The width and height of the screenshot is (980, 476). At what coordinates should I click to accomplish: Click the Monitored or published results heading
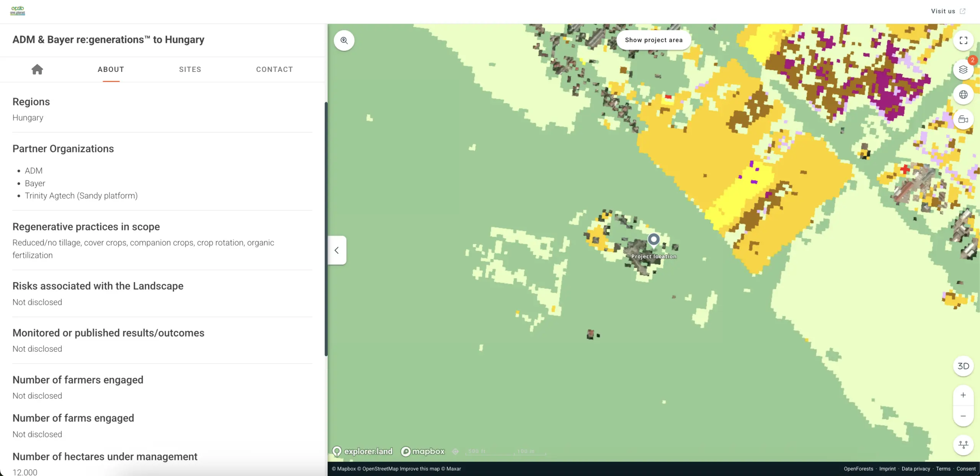[108, 333]
